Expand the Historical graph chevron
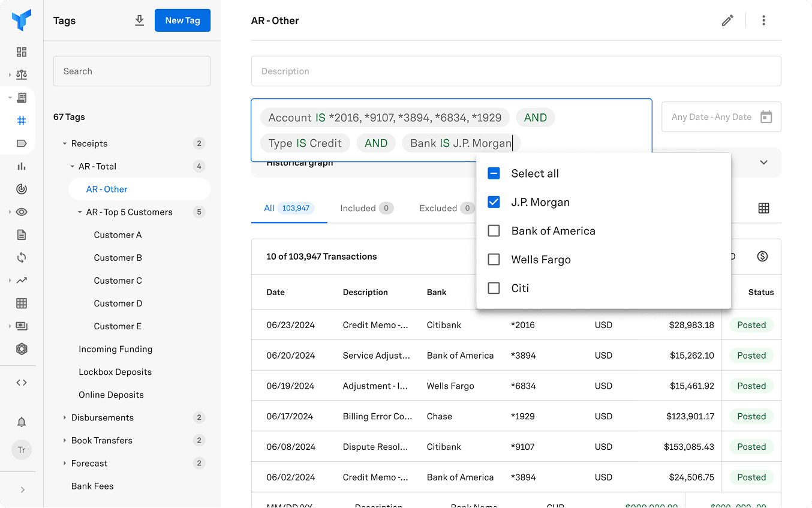 coord(763,163)
